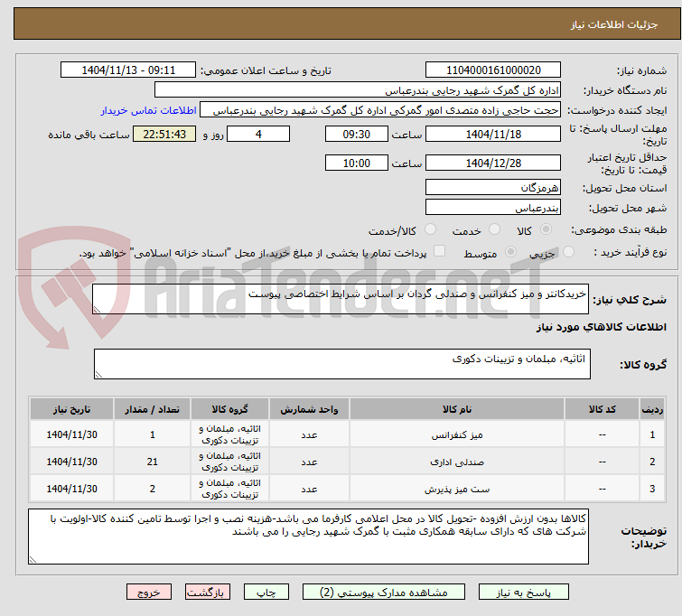Click quantity 21 in the صندلی اداری row

(x=153, y=462)
